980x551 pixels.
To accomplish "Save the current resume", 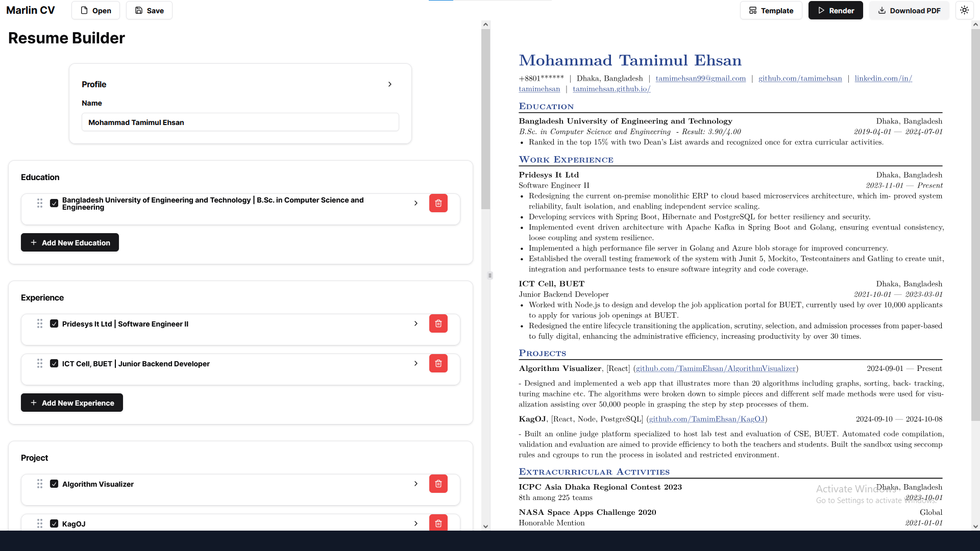I will (149, 10).
